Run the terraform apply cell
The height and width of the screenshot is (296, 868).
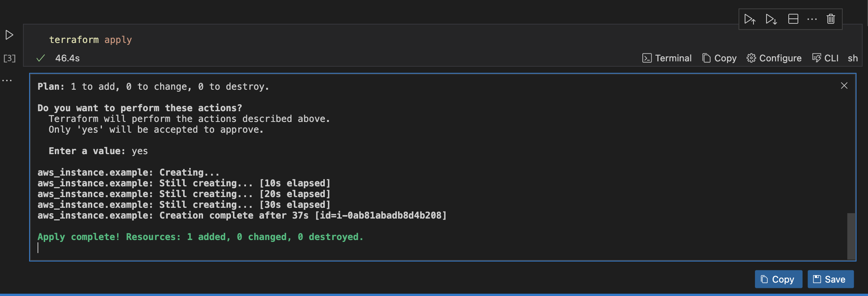pos(10,35)
